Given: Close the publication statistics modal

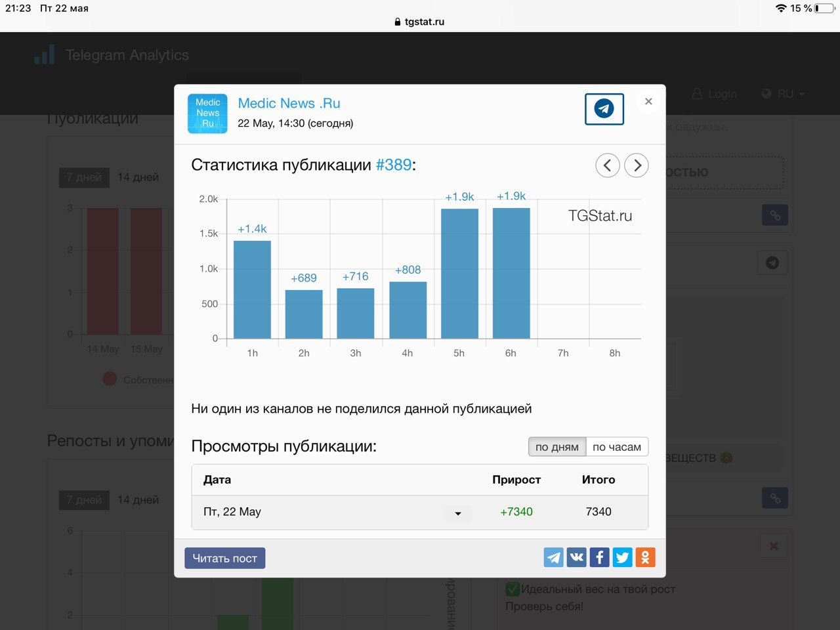Looking at the screenshot, I should tap(648, 101).
